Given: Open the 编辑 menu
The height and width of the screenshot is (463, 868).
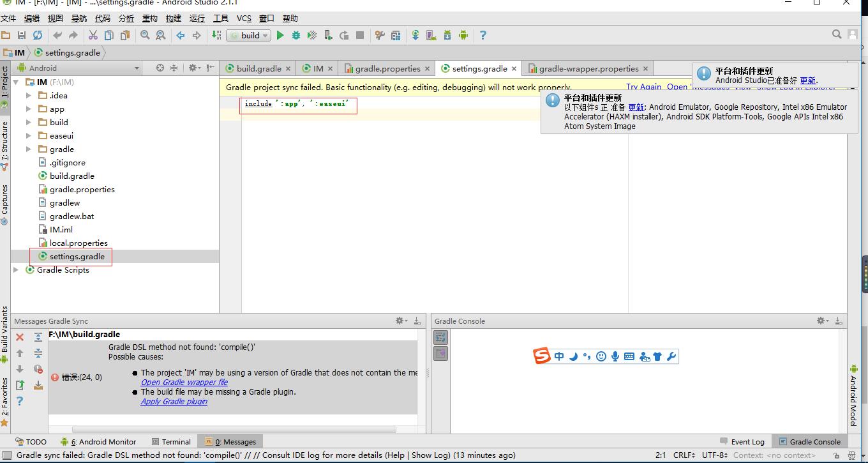Looking at the screenshot, I should click(x=32, y=19).
